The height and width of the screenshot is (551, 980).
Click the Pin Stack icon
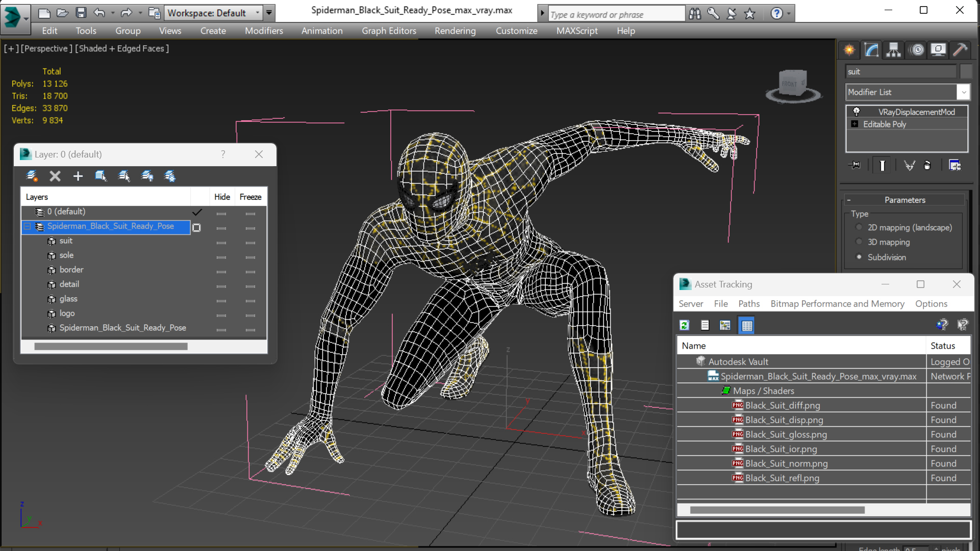click(x=854, y=165)
